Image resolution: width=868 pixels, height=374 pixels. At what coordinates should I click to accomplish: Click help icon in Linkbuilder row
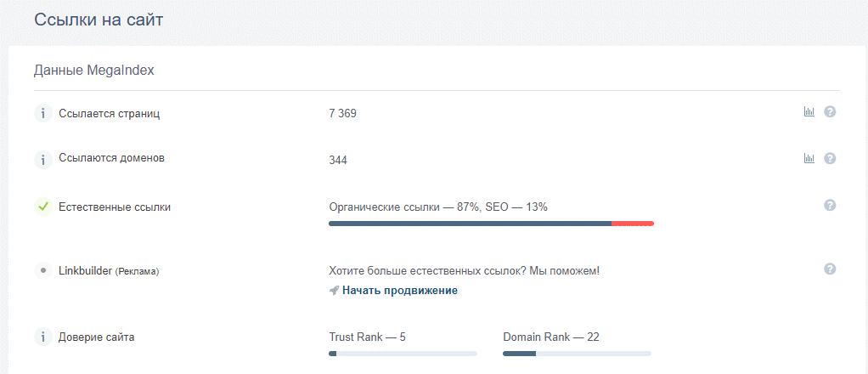click(x=829, y=269)
